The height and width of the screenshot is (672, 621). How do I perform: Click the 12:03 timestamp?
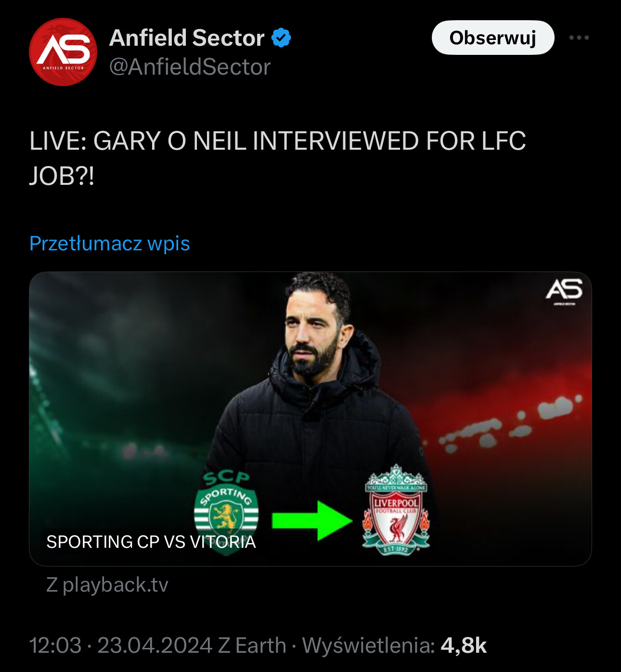point(55,646)
